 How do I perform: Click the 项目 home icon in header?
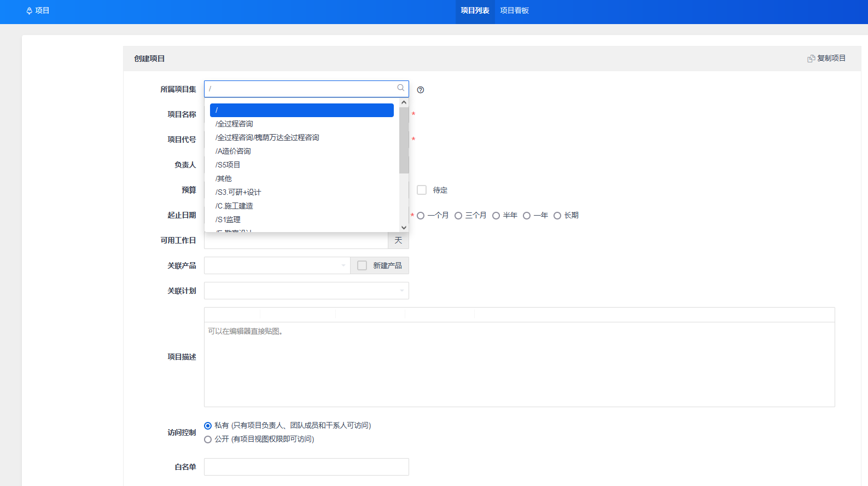coord(30,11)
